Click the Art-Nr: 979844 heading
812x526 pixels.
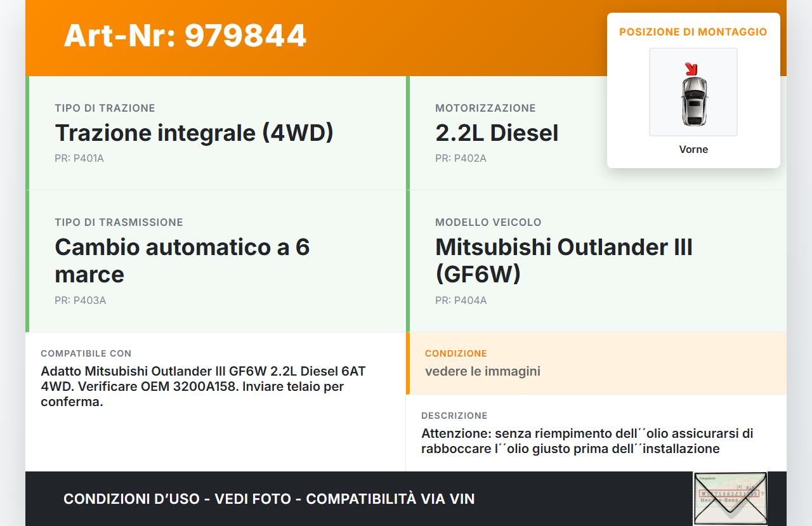[x=185, y=36]
